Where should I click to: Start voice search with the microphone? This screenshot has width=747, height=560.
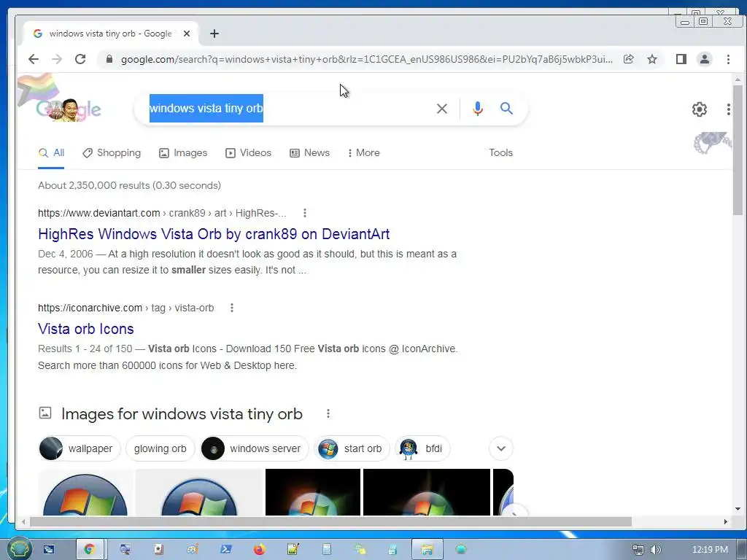click(x=477, y=109)
